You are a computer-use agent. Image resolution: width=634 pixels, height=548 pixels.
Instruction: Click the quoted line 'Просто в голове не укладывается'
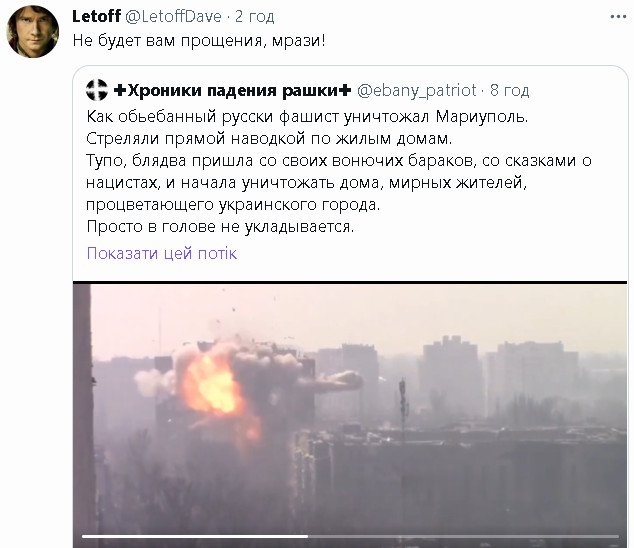coord(220,226)
